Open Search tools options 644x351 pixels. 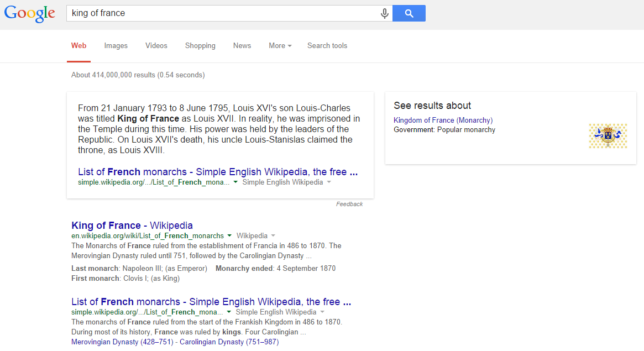(x=327, y=46)
